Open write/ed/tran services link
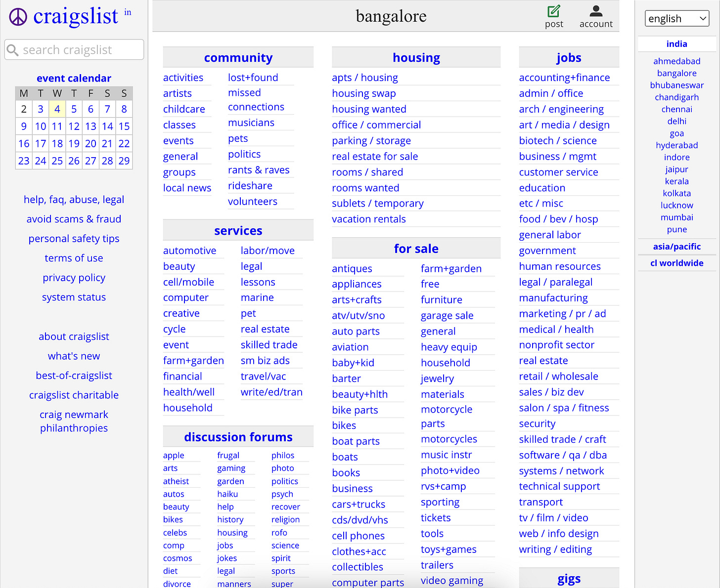The height and width of the screenshot is (588, 720). pos(271,392)
